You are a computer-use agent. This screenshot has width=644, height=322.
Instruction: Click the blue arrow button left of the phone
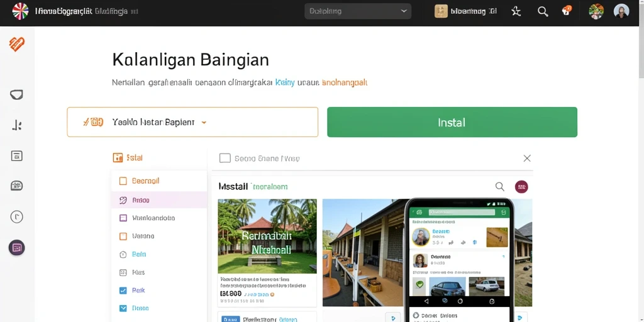click(393, 318)
